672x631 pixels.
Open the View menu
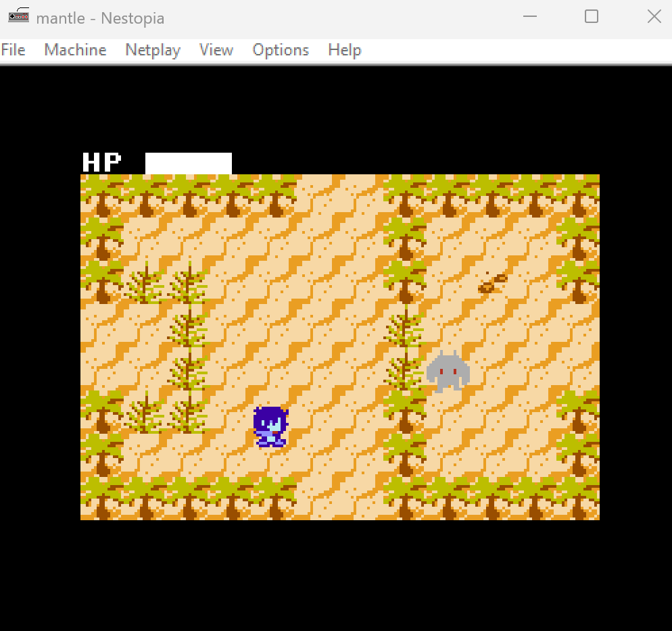point(216,50)
